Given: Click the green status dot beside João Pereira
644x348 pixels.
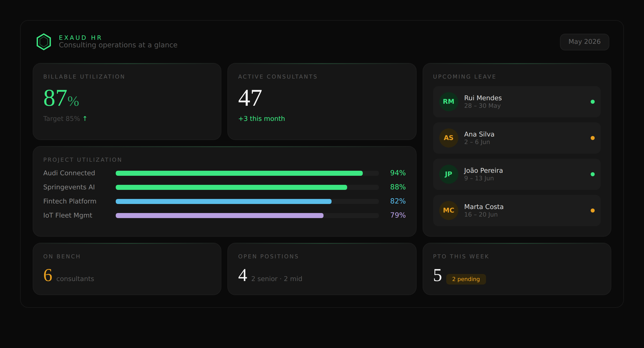Looking at the screenshot, I should coord(593,174).
